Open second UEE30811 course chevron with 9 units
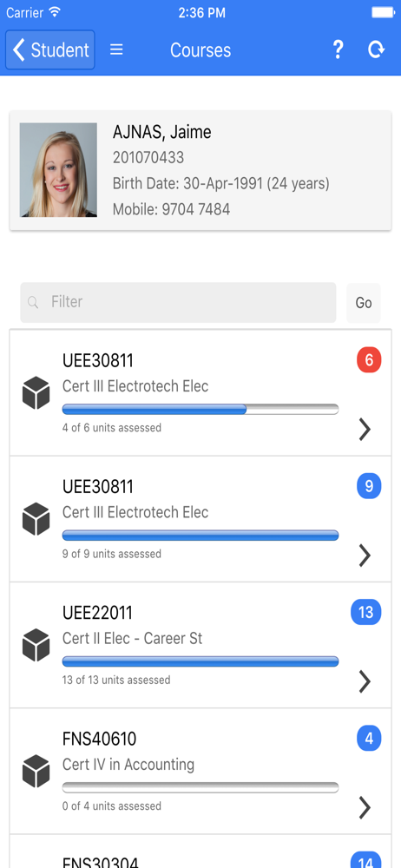Viewport: 401px width, 868px height. 365,556
